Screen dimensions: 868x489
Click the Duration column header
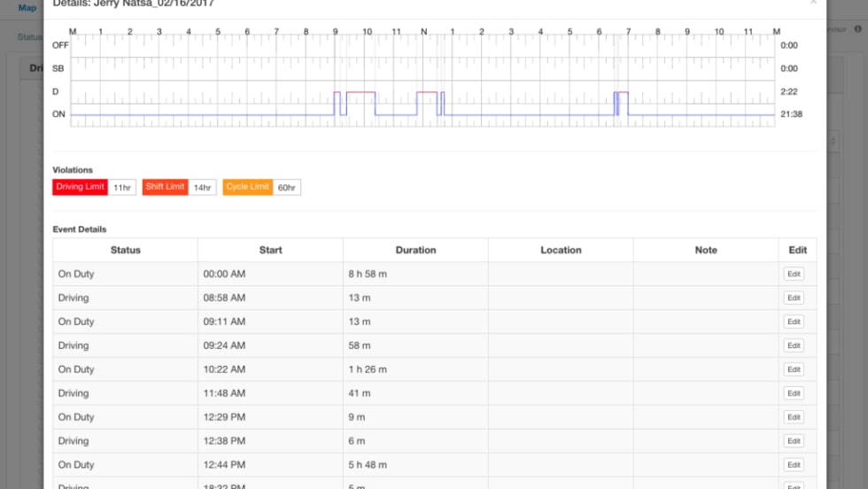pyautogui.click(x=415, y=250)
